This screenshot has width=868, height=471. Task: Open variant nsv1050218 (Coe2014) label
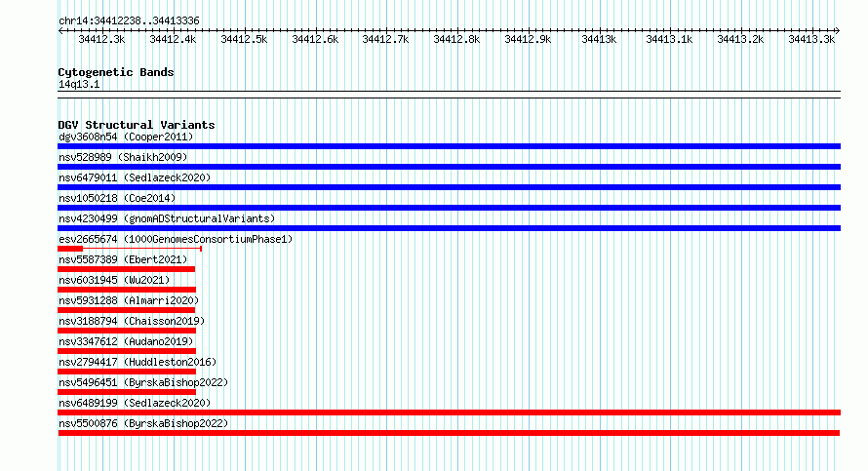click(x=117, y=198)
